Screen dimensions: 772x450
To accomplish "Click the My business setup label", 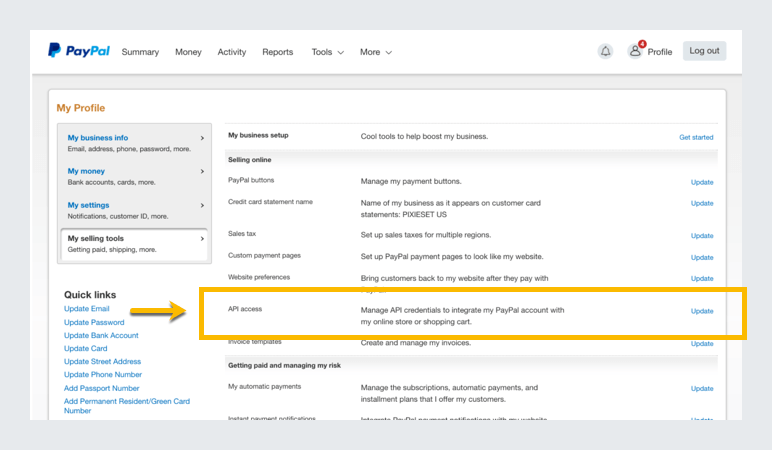I will click(x=258, y=135).
